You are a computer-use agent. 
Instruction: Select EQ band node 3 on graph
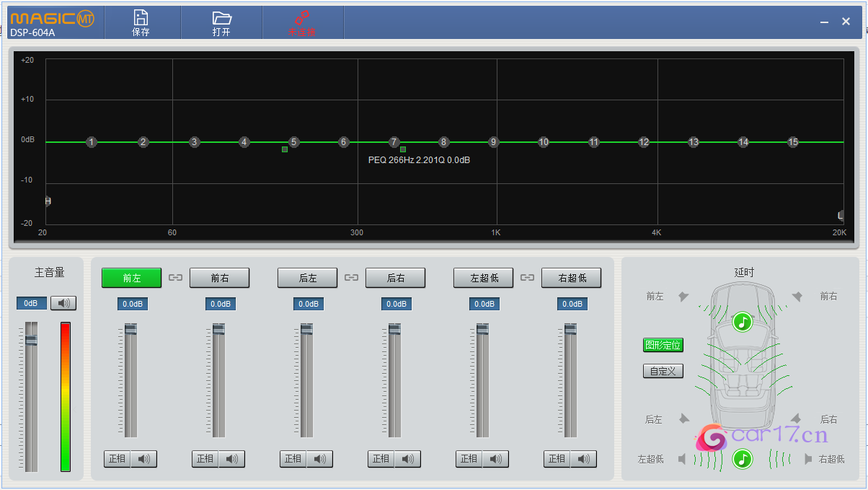194,142
